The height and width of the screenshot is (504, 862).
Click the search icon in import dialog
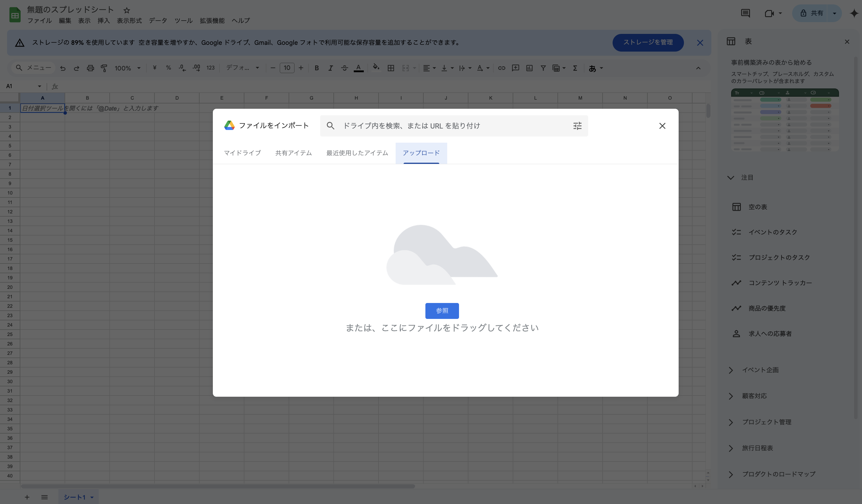330,126
